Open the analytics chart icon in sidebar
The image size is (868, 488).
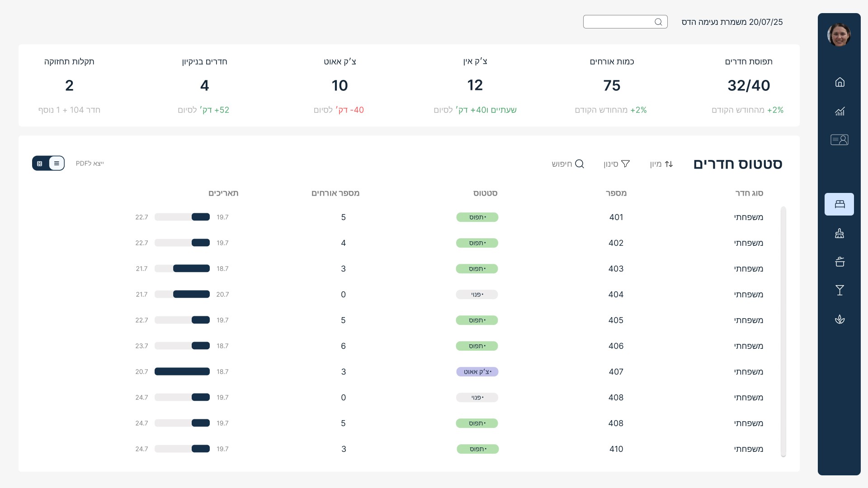tap(840, 111)
